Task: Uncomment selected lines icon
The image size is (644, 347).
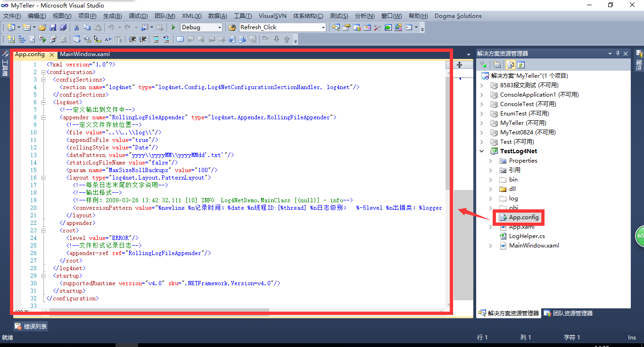Action: [x=166, y=39]
